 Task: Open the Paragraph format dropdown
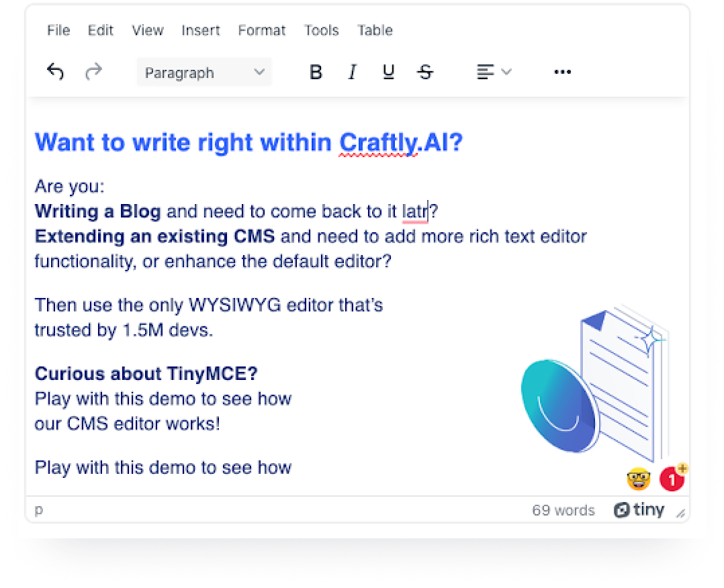coord(204,72)
